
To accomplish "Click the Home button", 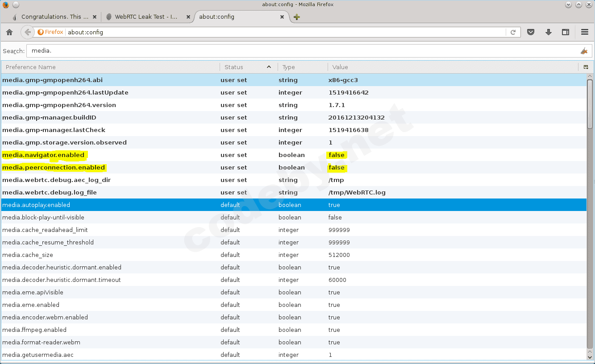I will pos(9,32).
